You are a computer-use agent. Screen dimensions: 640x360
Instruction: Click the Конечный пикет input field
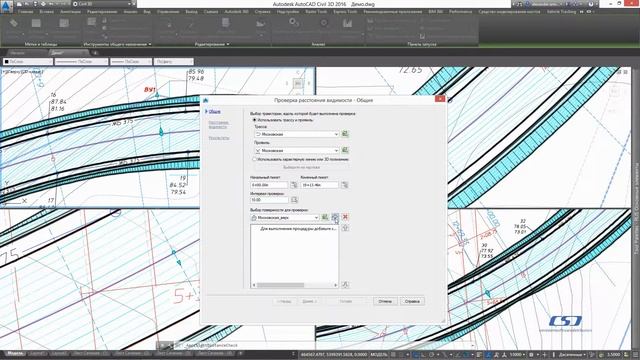click(x=320, y=185)
